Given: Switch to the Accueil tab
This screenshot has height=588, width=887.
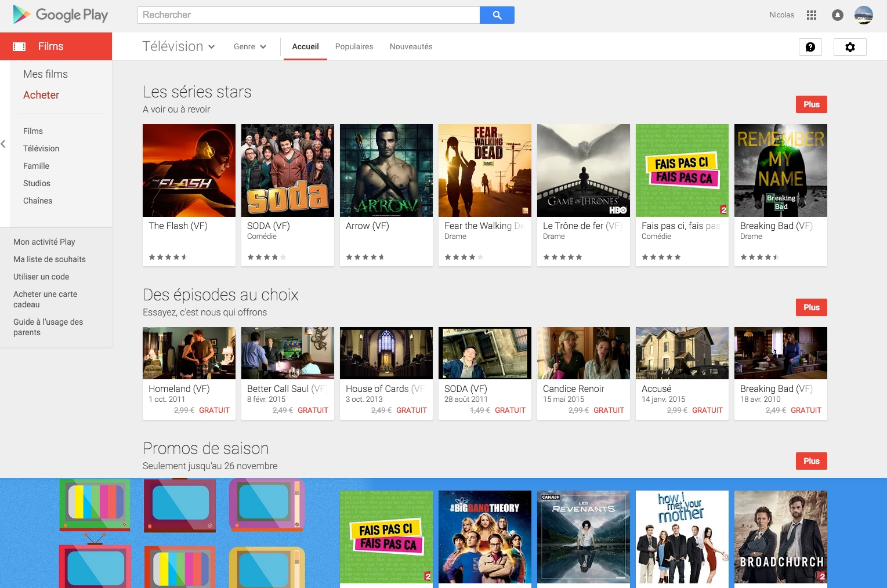Looking at the screenshot, I should (305, 47).
